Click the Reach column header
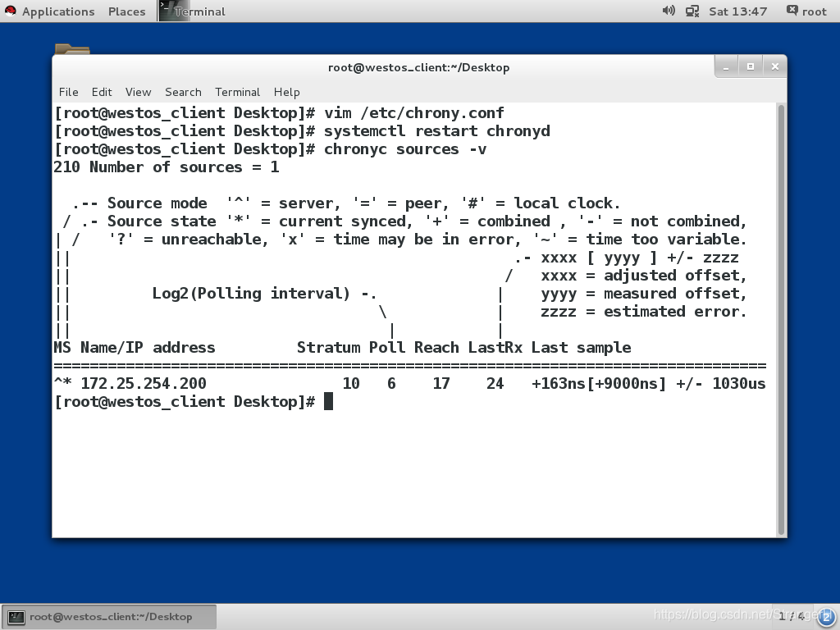840x630 pixels. [436, 348]
